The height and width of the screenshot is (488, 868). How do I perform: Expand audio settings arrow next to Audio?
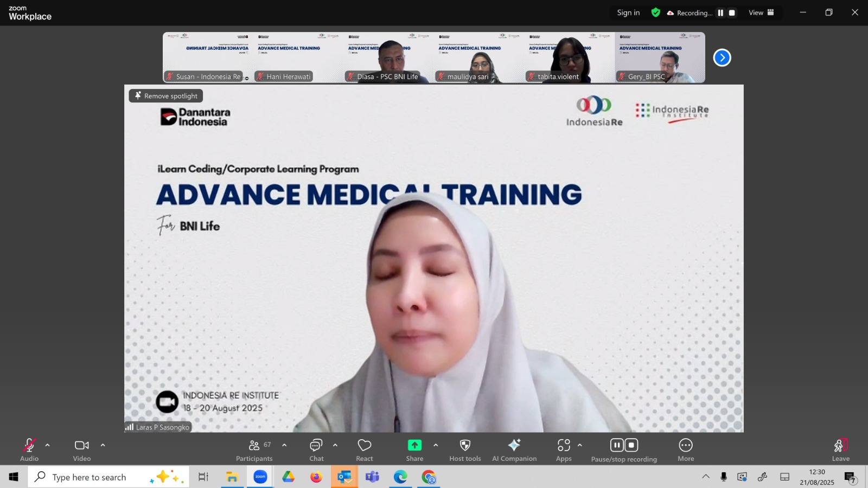coord(48,445)
